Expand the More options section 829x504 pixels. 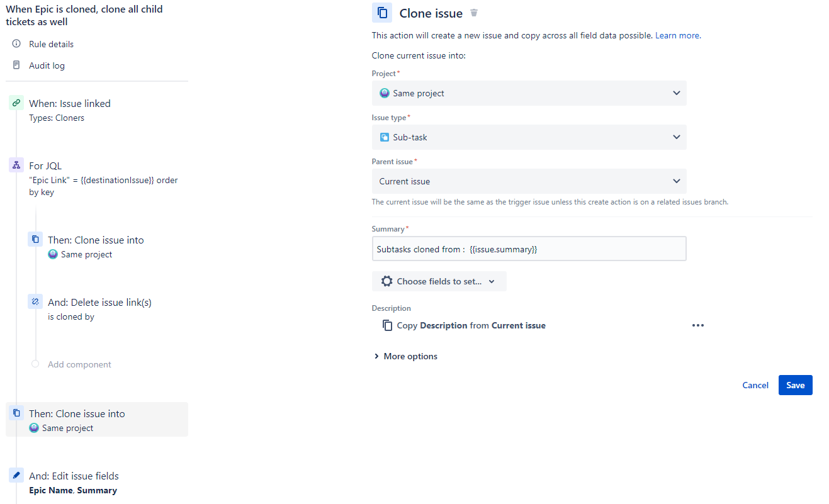point(405,356)
